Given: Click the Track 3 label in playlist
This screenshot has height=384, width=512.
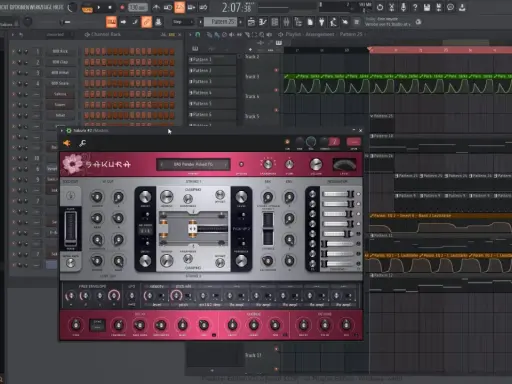Looking at the screenshot, I should coord(252,77).
